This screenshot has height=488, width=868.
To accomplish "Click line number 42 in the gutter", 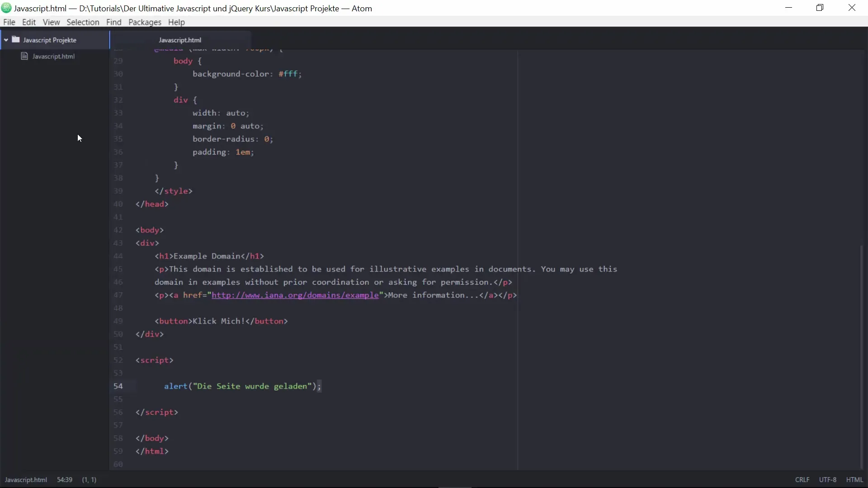I will click(118, 230).
